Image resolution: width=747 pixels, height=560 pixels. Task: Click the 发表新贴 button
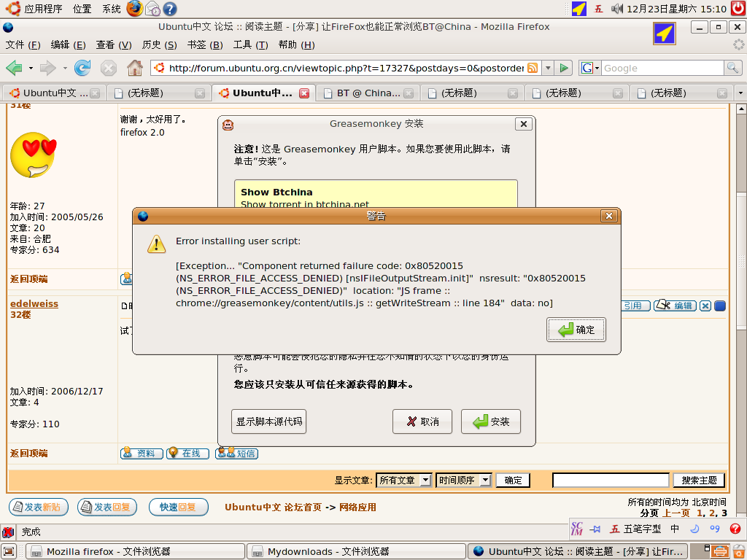39,507
